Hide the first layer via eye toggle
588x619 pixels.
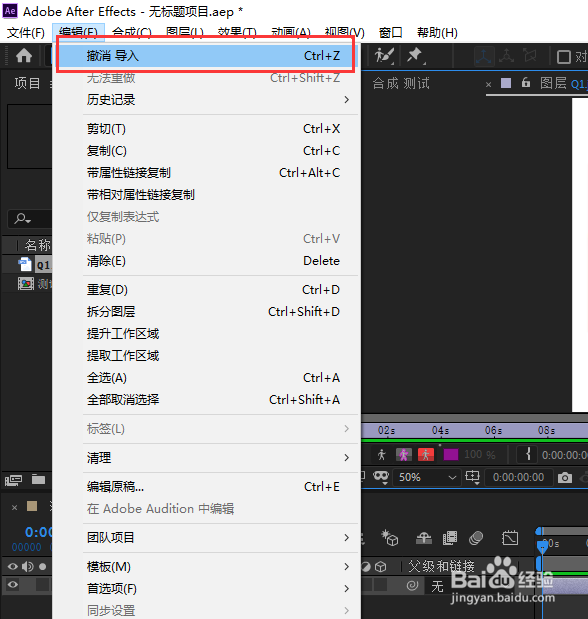pyautogui.click(x=13, y=584)
